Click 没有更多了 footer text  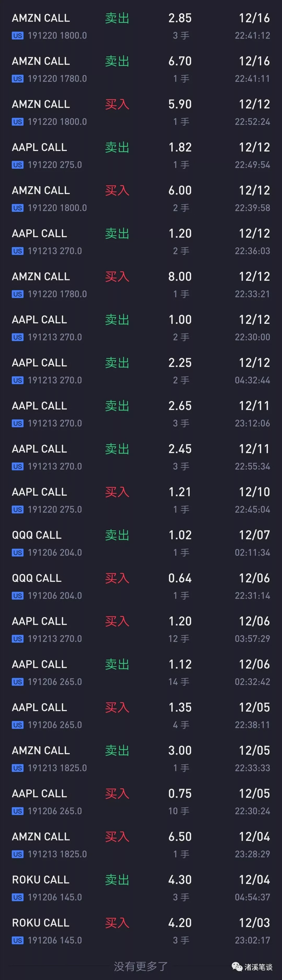tap(141, 966)
